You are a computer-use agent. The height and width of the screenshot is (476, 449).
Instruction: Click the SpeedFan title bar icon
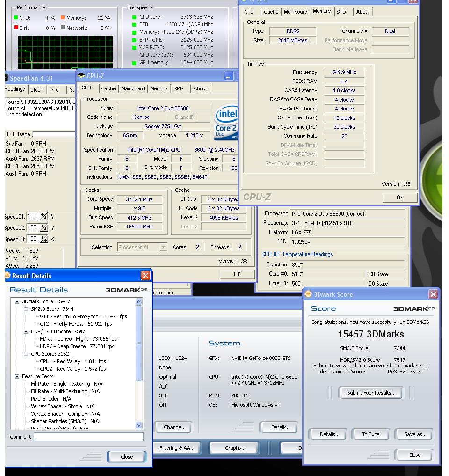7,78
